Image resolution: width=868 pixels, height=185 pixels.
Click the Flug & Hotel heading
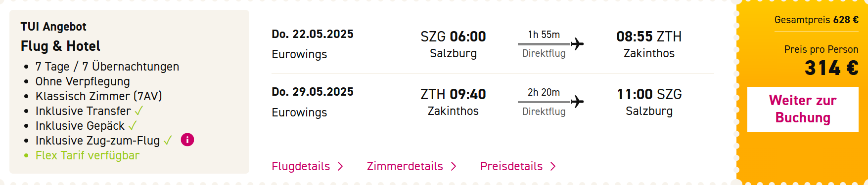click(60, 46)
